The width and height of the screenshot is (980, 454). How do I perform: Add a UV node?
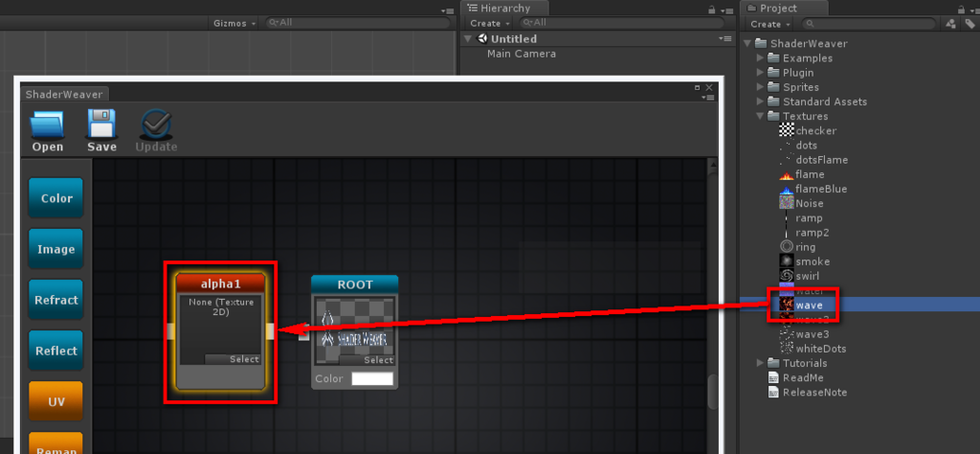(56, 401)
